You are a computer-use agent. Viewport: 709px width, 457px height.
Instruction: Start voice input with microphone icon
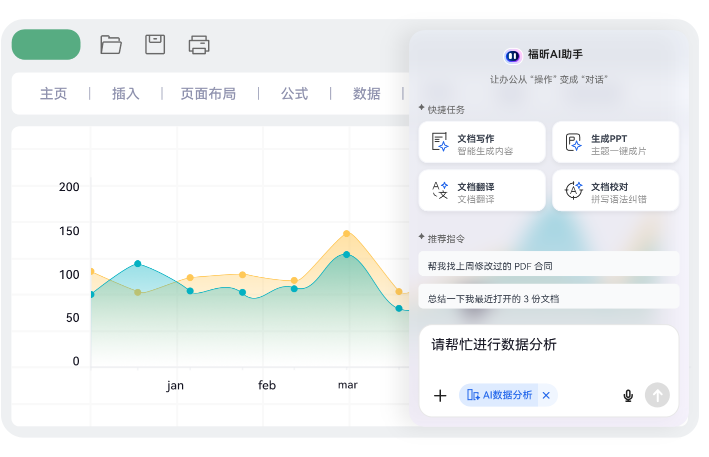[x=628, y=396]
